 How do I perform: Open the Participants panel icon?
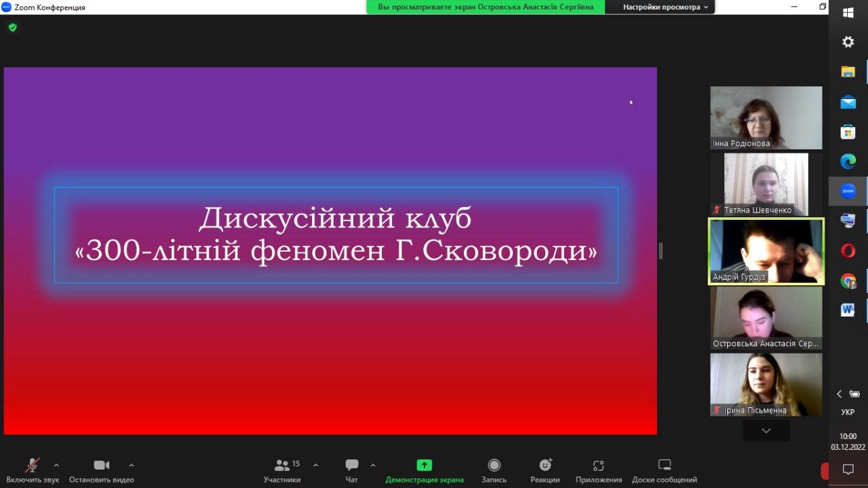pyautogui.click(x=281, y=466)
